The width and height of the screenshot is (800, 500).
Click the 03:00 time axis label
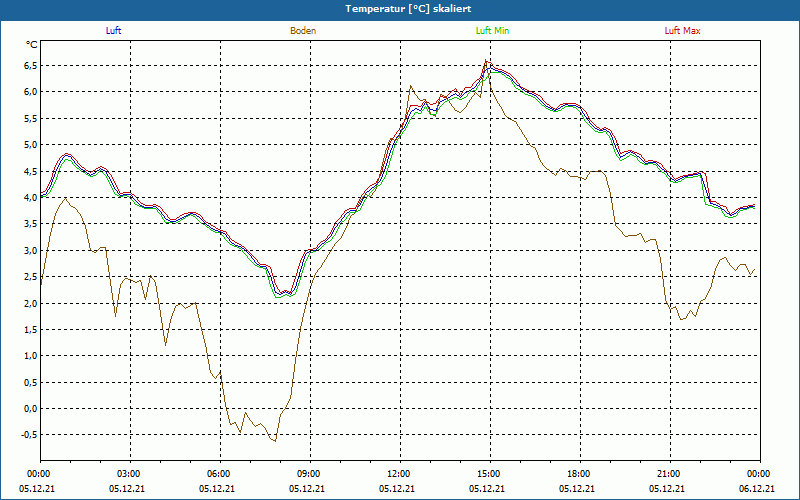128,474
